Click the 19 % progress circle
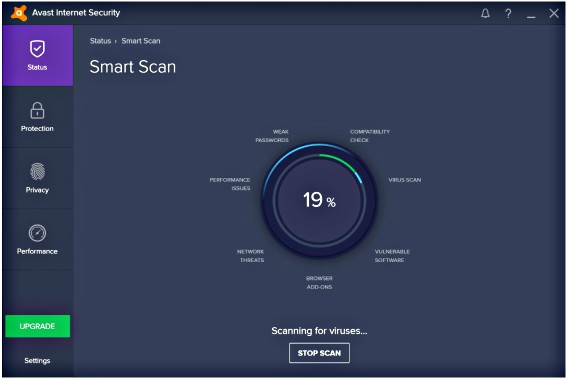The height and width of the screenshot is (380, 568). click(319, 200)
